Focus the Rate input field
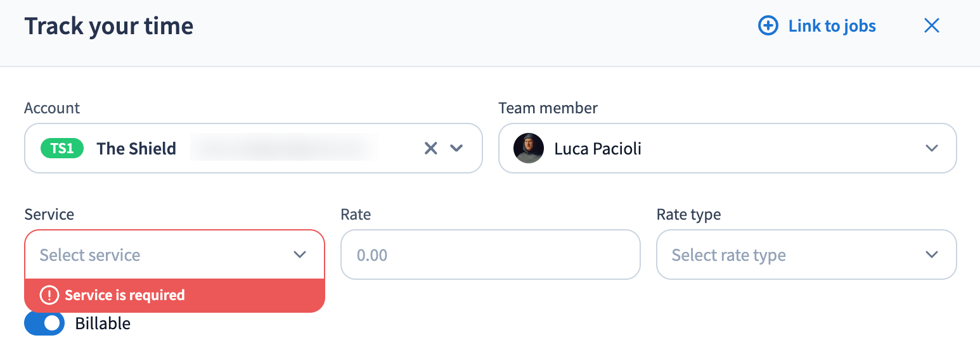Image resolution: width=980 pixels, height=352 pixels. point(490,255)
